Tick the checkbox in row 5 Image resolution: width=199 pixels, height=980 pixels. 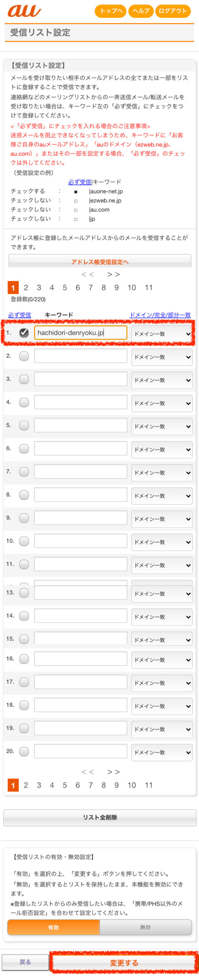coord(24,425)
